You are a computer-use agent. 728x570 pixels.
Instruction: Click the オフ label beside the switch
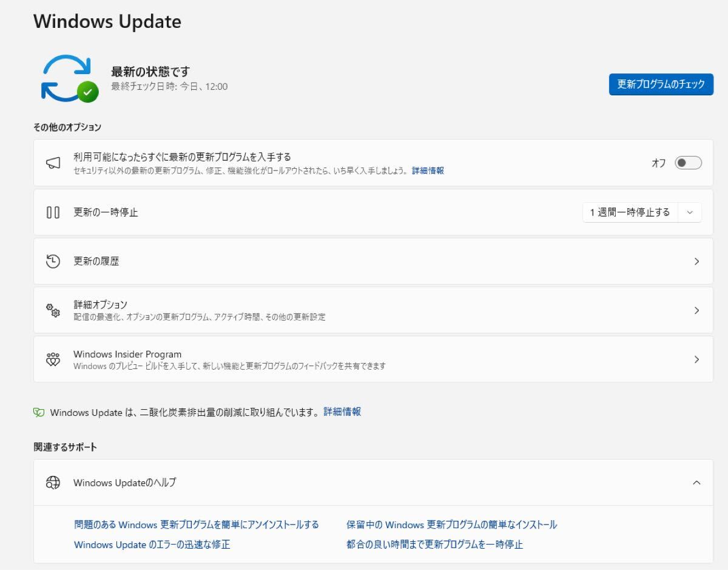[659, 163]
